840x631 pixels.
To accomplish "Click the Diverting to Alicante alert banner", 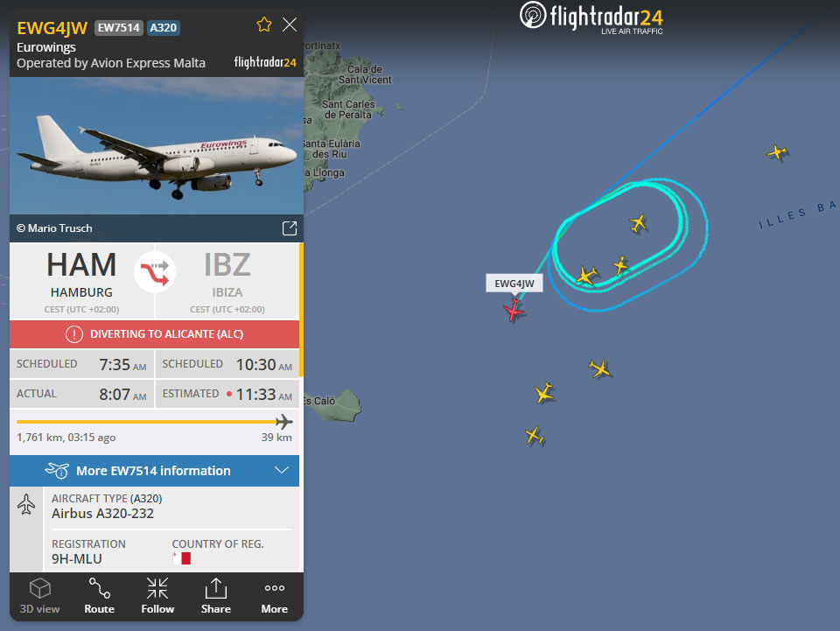I will (154, 334).
